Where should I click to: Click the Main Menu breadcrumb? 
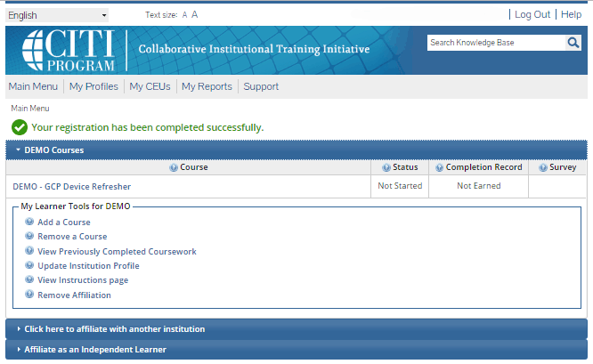click(30, 109)
